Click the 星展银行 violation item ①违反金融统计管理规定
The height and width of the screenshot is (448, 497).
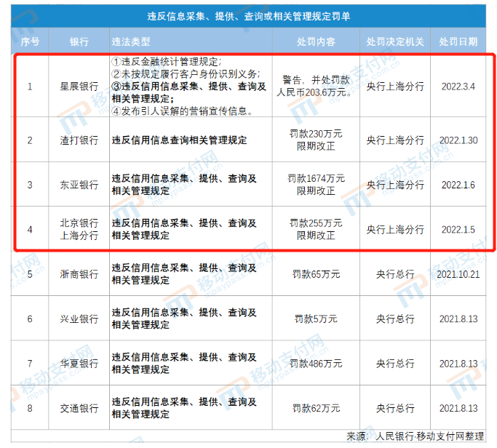click(167, 61)
